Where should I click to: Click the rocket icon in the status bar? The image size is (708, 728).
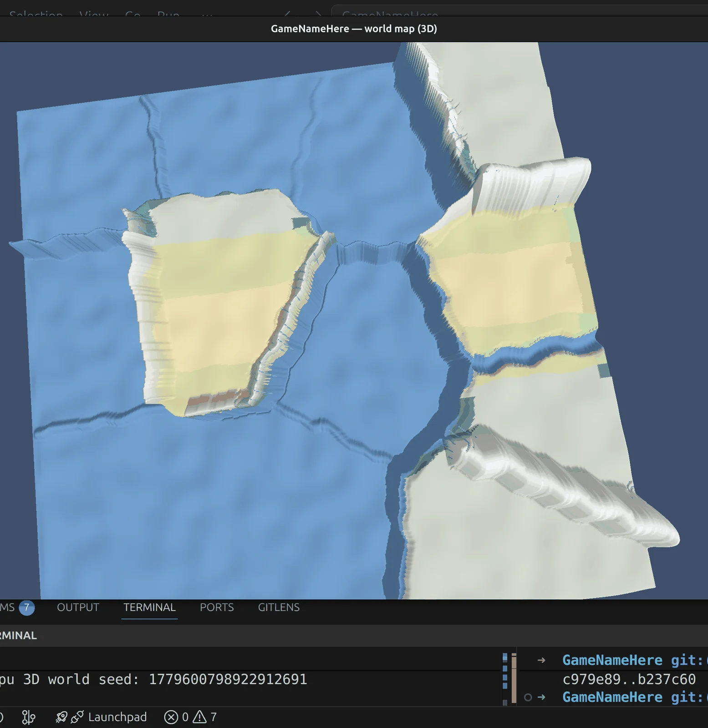point(61,718)
